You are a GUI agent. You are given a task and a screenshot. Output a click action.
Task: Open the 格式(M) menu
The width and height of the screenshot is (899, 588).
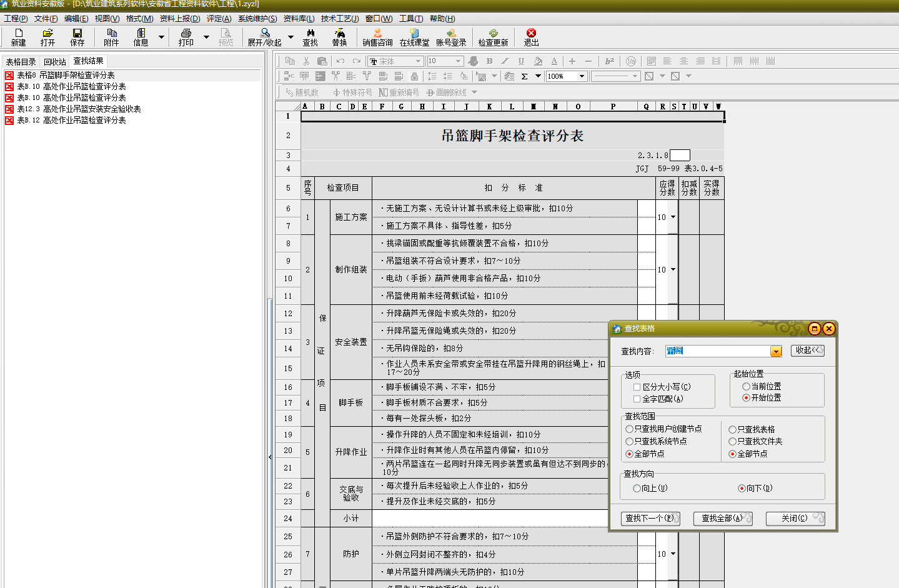(139, 19)
